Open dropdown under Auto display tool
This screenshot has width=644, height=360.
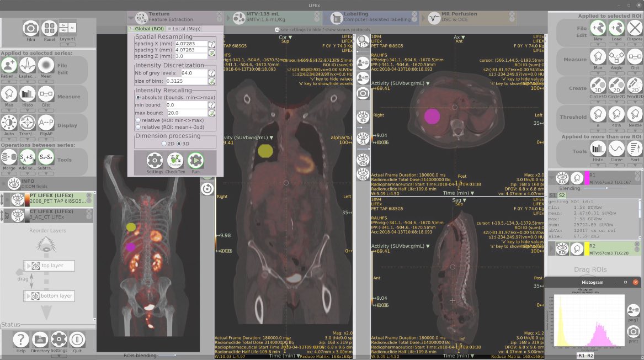tap(9, 139)
